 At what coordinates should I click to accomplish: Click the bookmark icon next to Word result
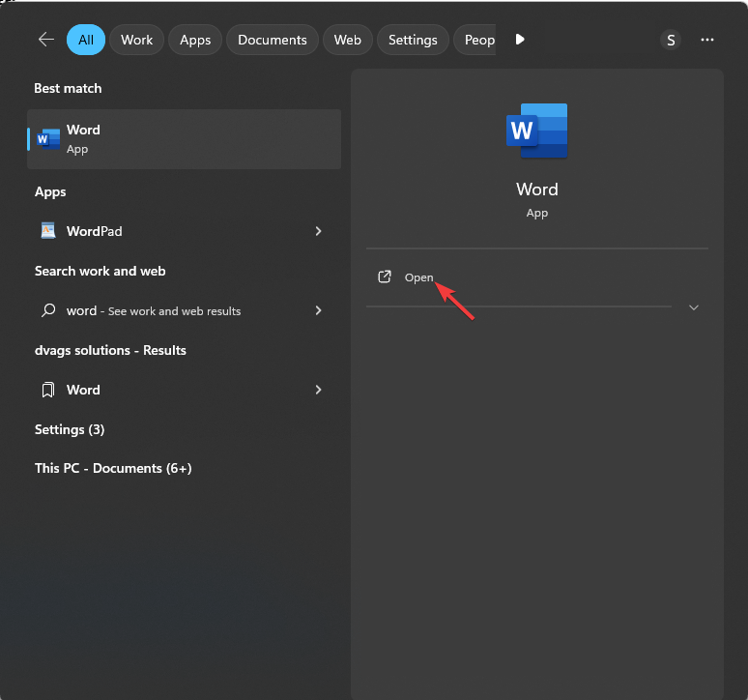point(48,390)
